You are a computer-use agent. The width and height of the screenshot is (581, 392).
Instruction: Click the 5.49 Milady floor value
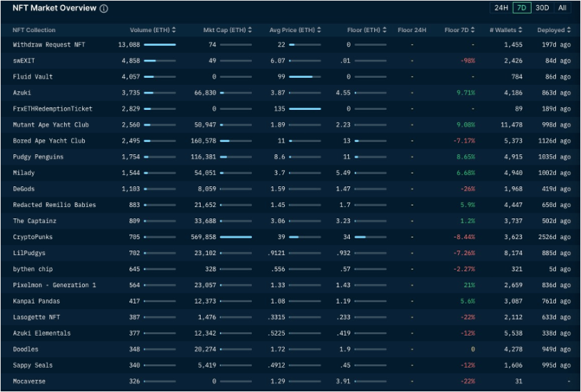(343, 173)
